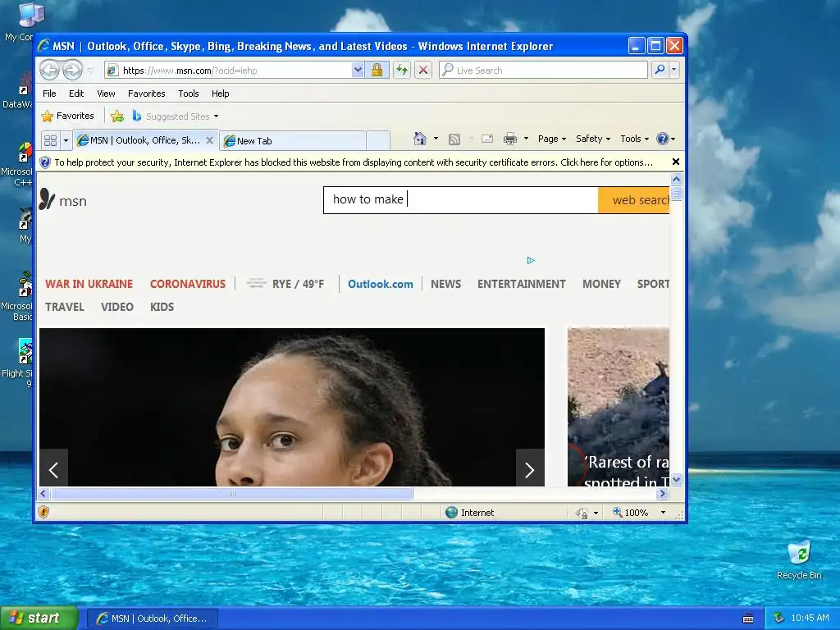Click the Favorites star button
Viewport: 840px width, 630px height.
[x=67, y=116]
